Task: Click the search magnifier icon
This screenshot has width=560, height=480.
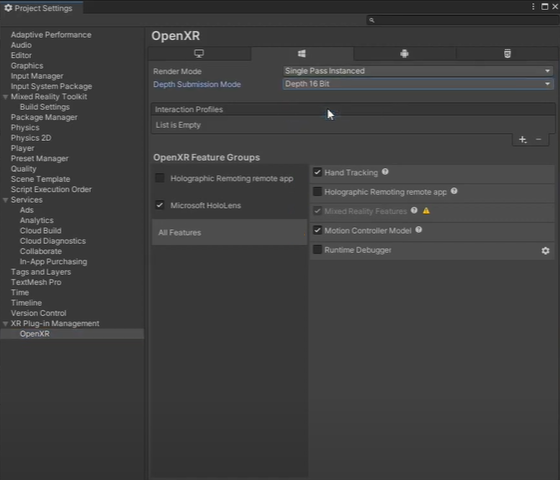Action: click(372, 20)
